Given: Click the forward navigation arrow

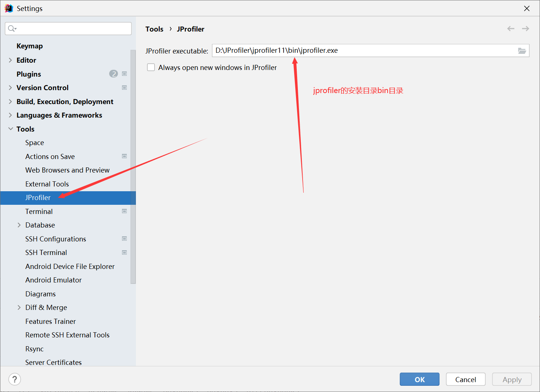Looking at the screenshot, I should (x=525, y=29).
